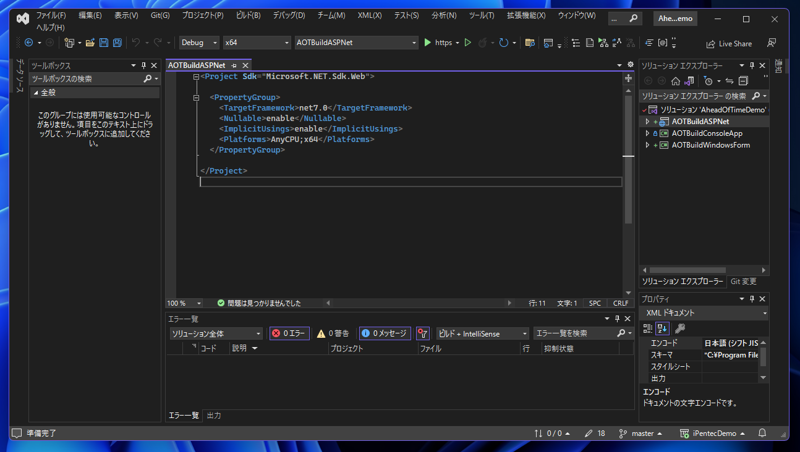
Task: Click the search magnifier in title bar
Action: [x=633, y=18]
